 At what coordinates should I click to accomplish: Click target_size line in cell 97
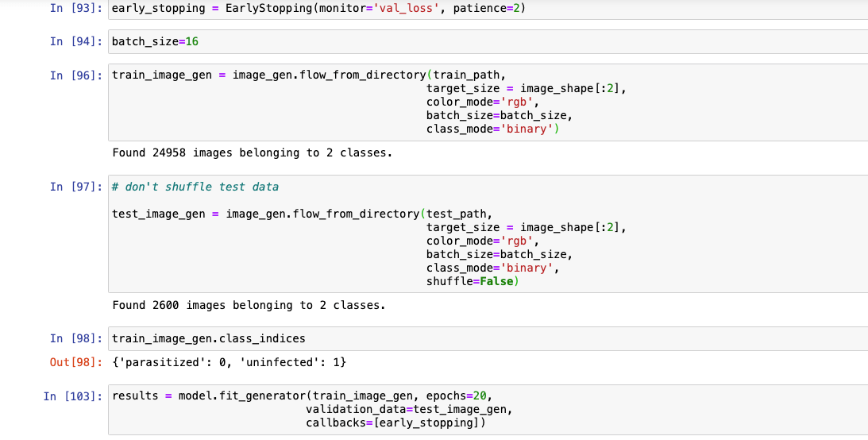[527, 227]
